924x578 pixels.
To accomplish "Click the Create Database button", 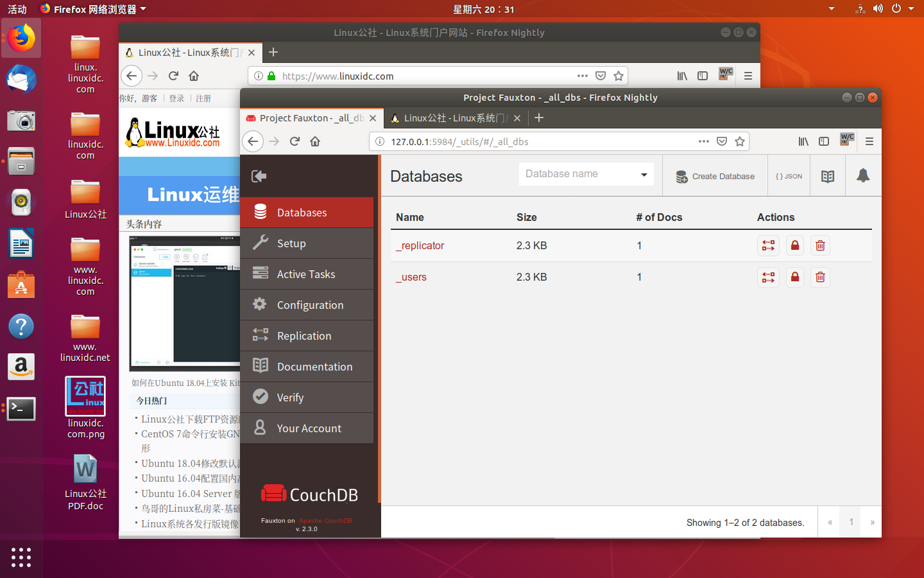I will pos(714,175).
